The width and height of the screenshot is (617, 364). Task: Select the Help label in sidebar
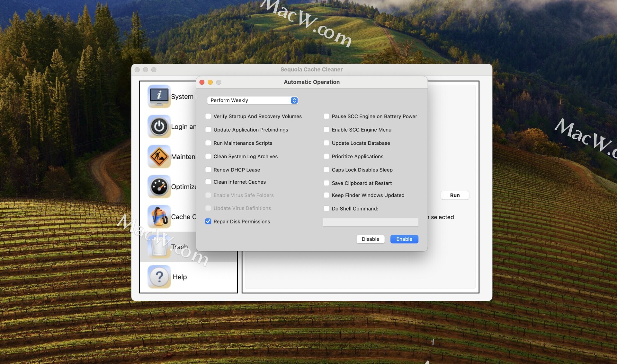pyautogui.click(x=180, y=277)
